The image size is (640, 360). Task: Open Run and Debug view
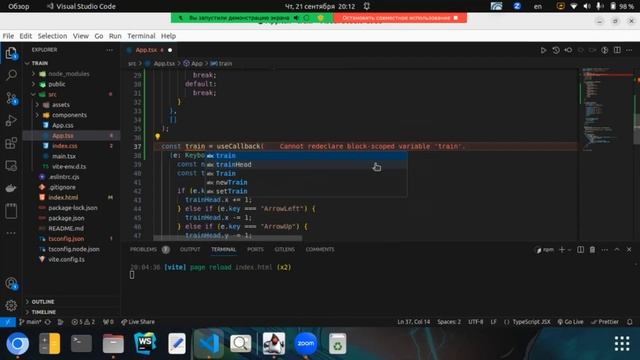pos(11,120)
